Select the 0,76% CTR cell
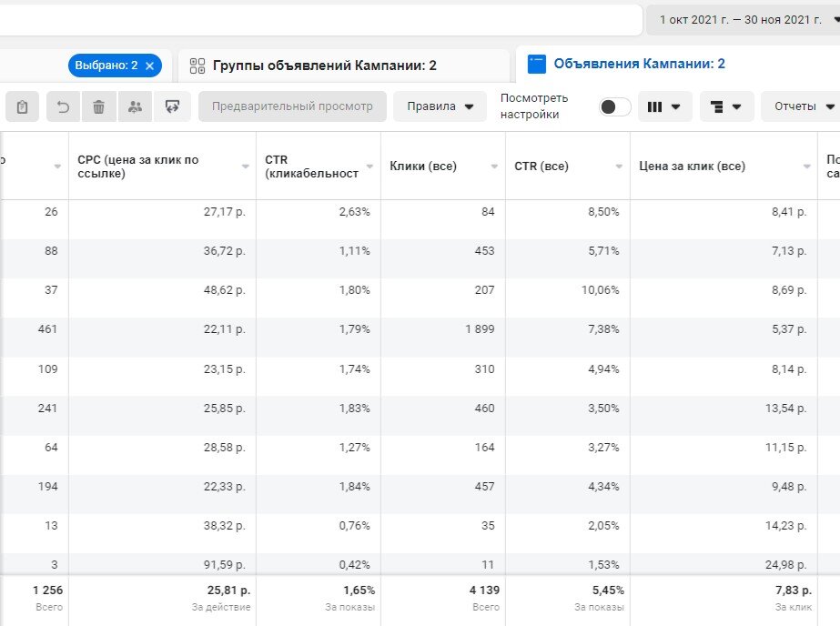 [354, 526]
